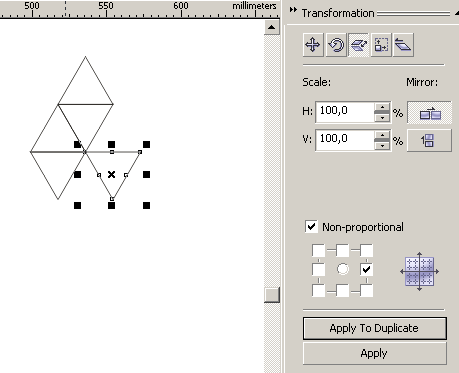Click the H scale input field
This screenshot has height=373, width=459.
pos(345,112)
